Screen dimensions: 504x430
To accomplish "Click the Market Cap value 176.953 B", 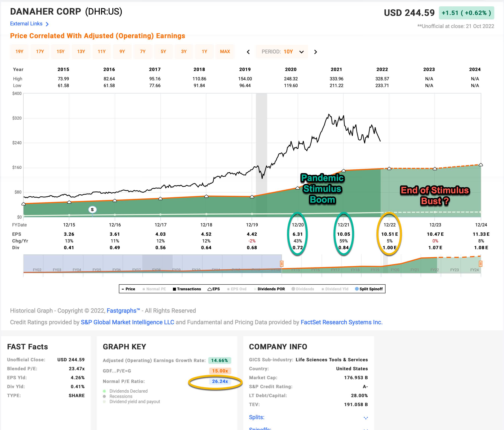I will pos(356,378).
